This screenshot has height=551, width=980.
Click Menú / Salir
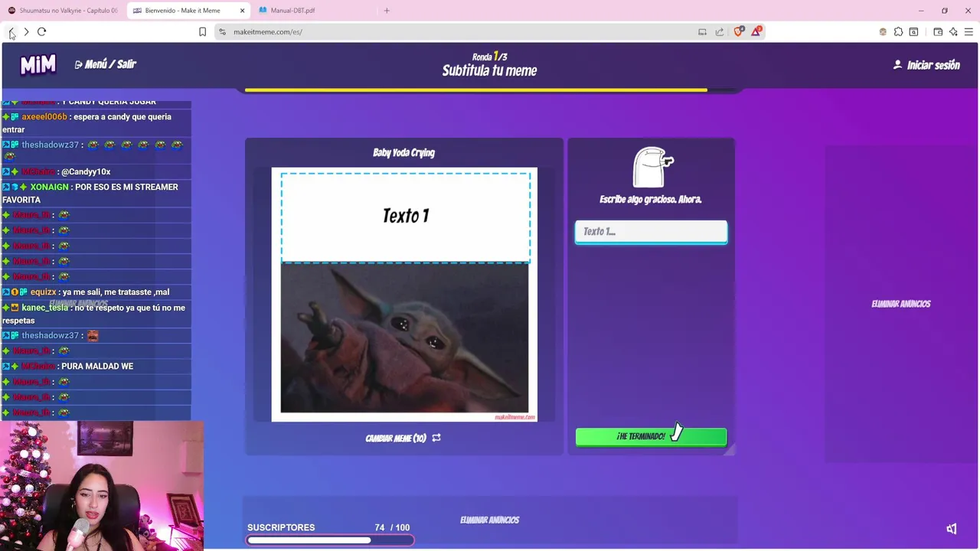point(106,64)
